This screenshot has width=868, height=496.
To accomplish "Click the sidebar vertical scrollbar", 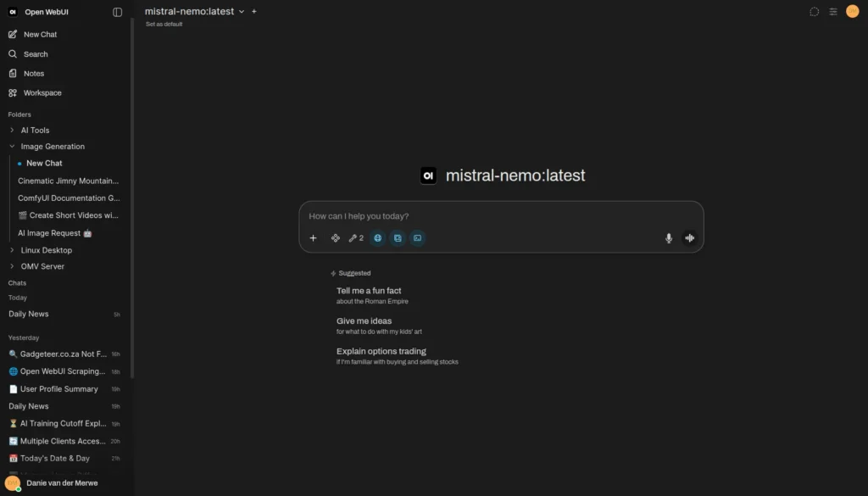I will coord(132,198).
